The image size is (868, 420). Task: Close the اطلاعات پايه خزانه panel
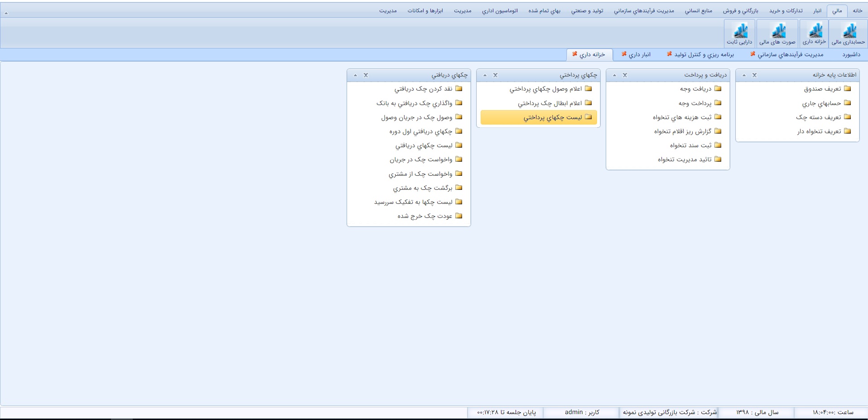[754, 75]
